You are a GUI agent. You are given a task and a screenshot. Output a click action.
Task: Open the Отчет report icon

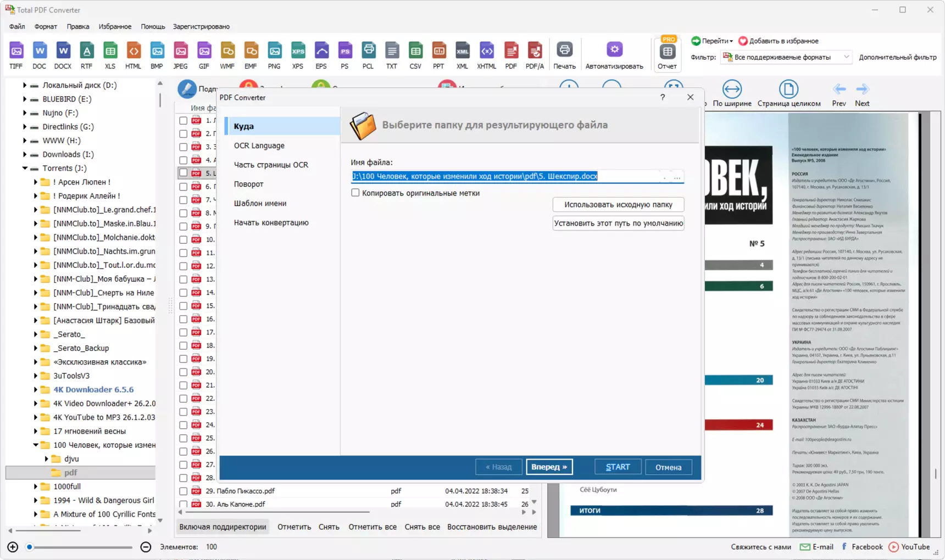(667, 52)
